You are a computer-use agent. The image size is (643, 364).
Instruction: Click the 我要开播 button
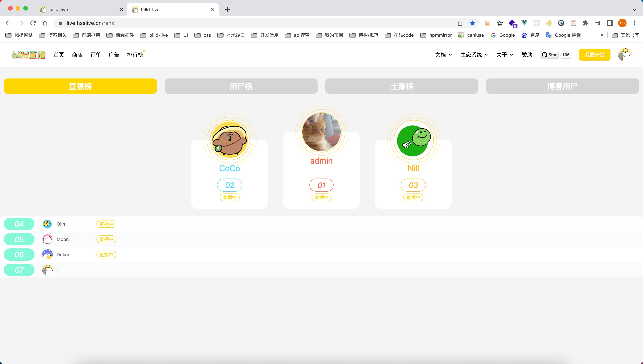pos(595,55)
